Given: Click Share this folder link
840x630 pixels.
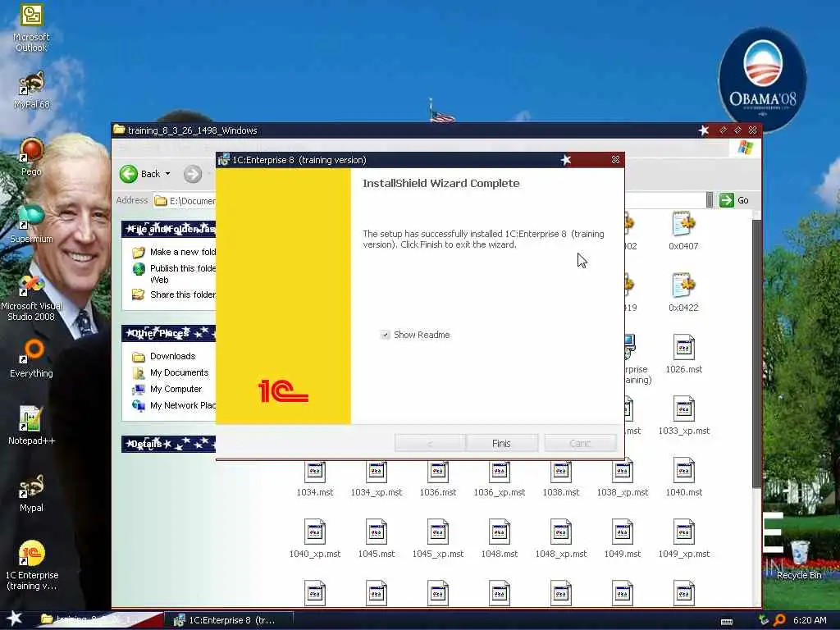Looking at the screenshot, I should coord(174,294).
